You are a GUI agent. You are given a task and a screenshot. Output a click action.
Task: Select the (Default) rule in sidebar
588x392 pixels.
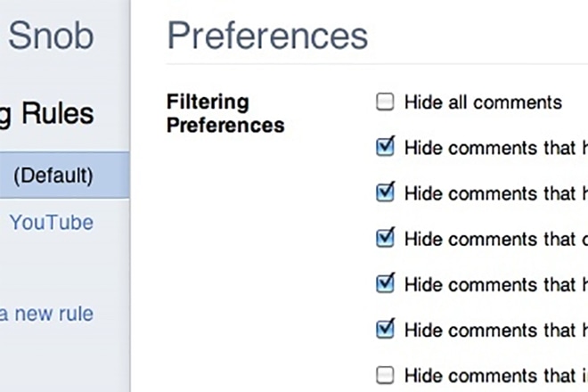55,175
